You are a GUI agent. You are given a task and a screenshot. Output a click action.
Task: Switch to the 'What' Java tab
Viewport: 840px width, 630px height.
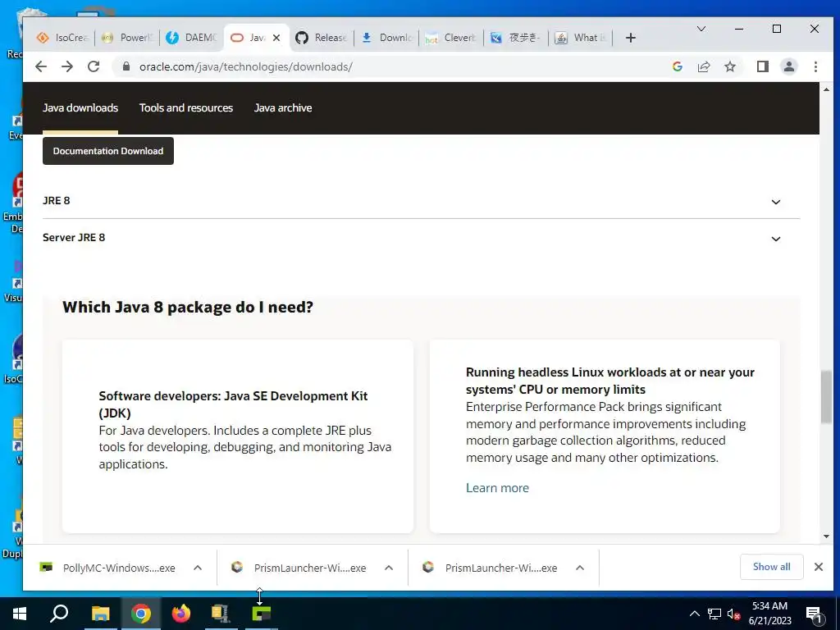[581, 38]
